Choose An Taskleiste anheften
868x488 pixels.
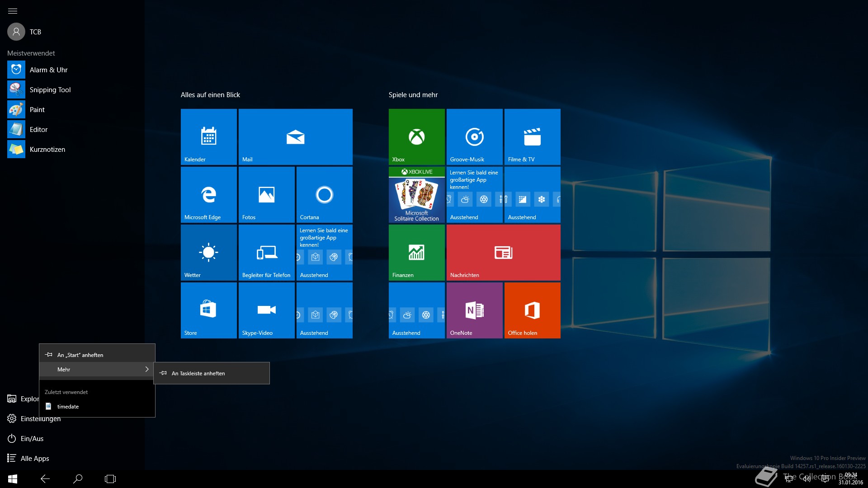(x=212, y=373)
